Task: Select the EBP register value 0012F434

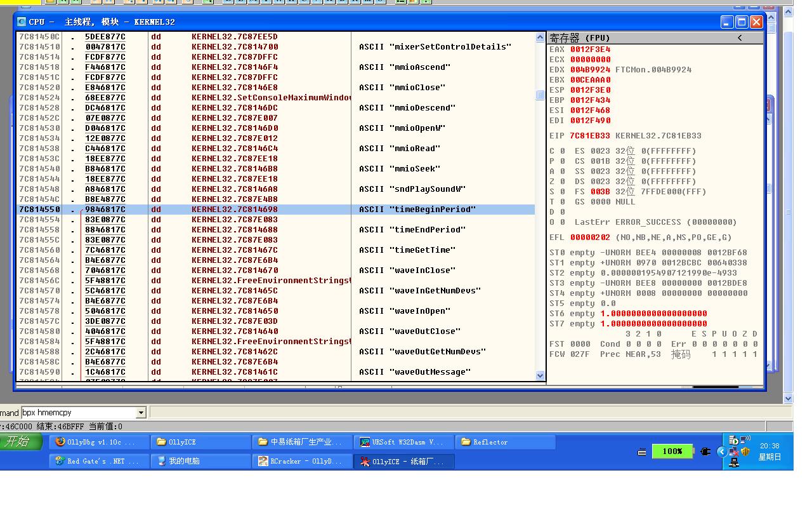Action: pyautogui.click(x=590, y=100)
